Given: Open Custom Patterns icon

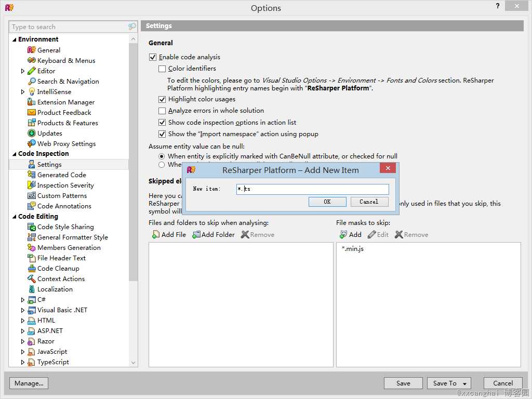Looking at the screenshot, I should click(x=31, y=195).
